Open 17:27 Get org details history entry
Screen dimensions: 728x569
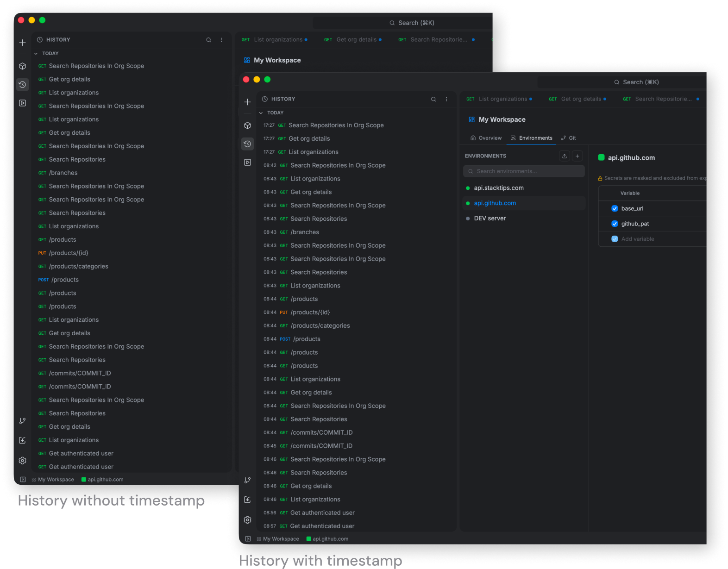tap(357, 139)
